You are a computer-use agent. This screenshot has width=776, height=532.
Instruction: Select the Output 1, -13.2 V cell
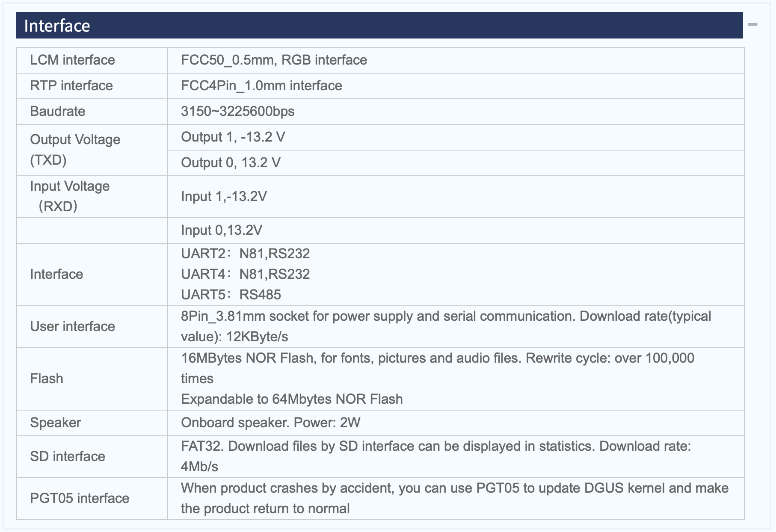pyautogui.click(x=233, y=137)
